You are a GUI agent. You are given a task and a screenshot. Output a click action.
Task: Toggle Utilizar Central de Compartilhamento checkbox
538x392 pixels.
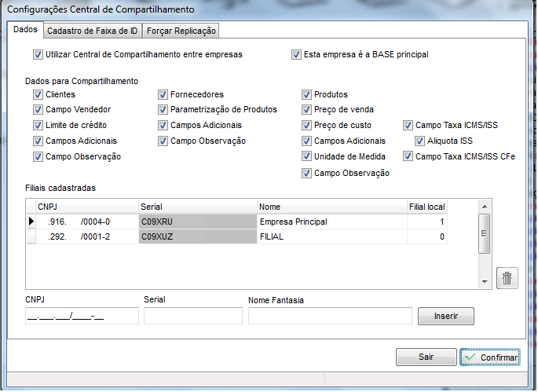click(x=38, y=55)
